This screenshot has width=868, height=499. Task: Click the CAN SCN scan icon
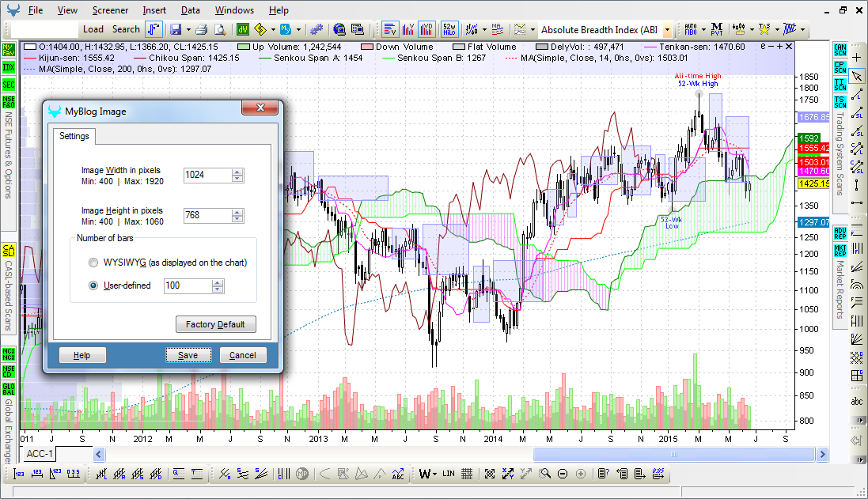pos(840,50)
